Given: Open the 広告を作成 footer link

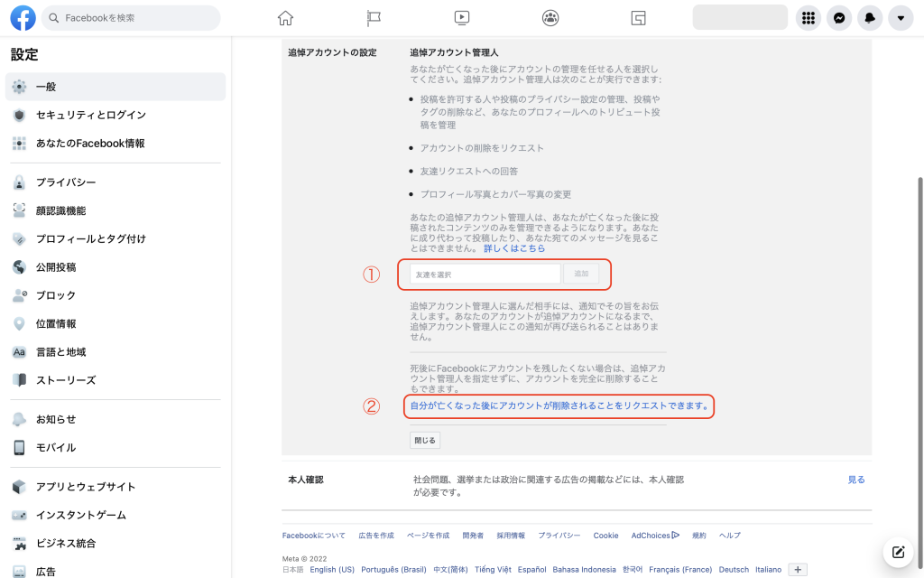Looking at the screenshot, I should pyautogui.click(x=376, y=536).
